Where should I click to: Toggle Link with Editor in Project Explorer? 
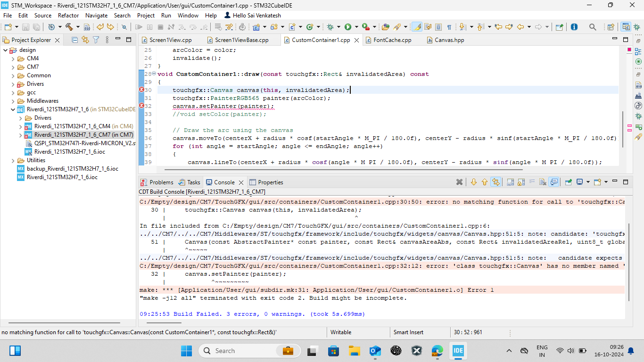85,40
